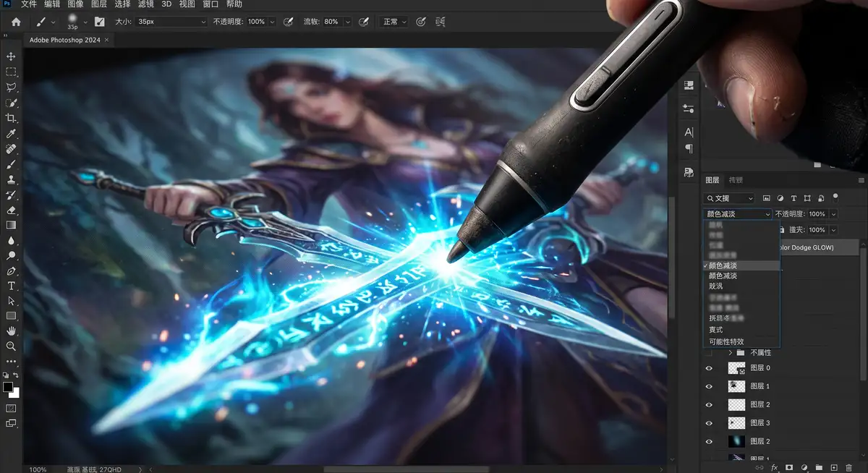Click the fx layer style icon
The width and height of the screenshot is (868, 473).
[x=774, y=468]
